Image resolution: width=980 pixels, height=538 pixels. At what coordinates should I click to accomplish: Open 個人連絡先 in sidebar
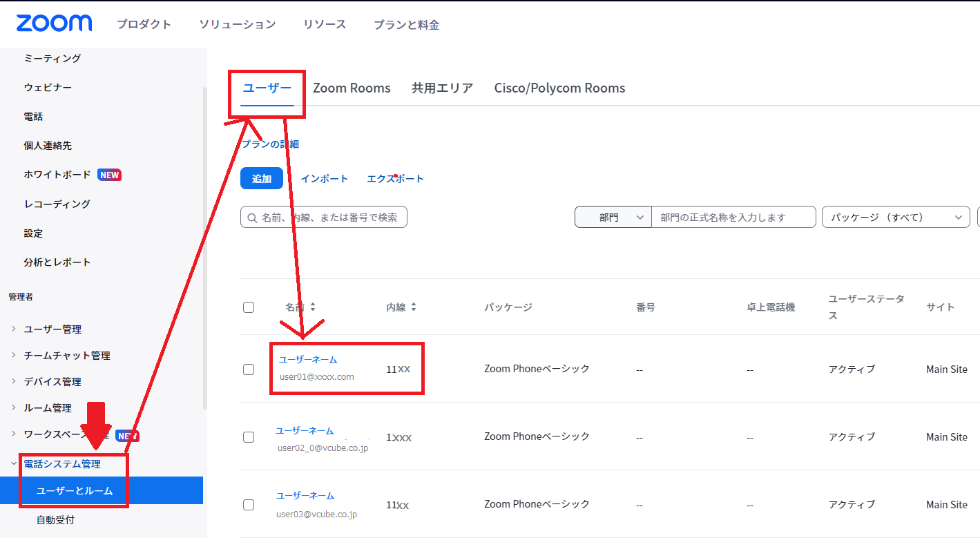click(x=48, y=146)
